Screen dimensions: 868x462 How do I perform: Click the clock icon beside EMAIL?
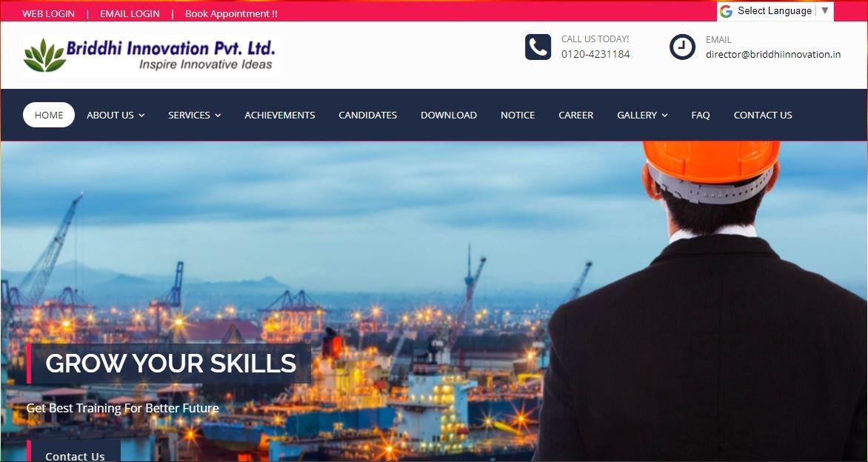point(682,47)
